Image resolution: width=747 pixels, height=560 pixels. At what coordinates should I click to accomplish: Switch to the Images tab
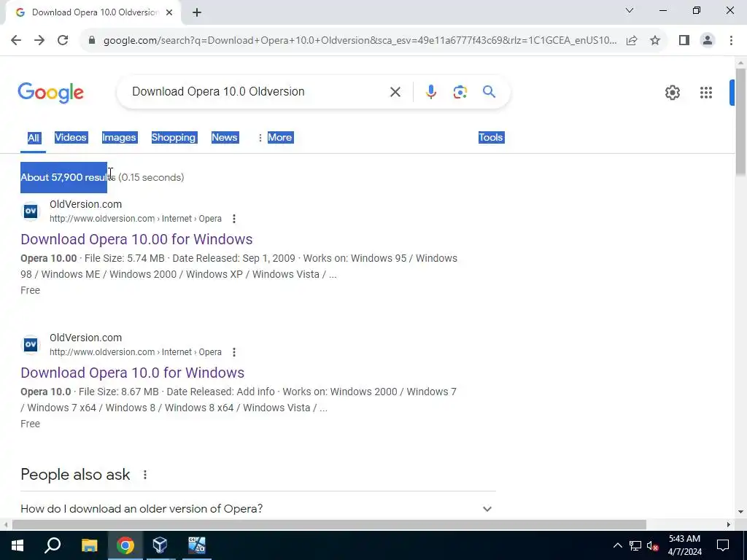coord(119,138)
